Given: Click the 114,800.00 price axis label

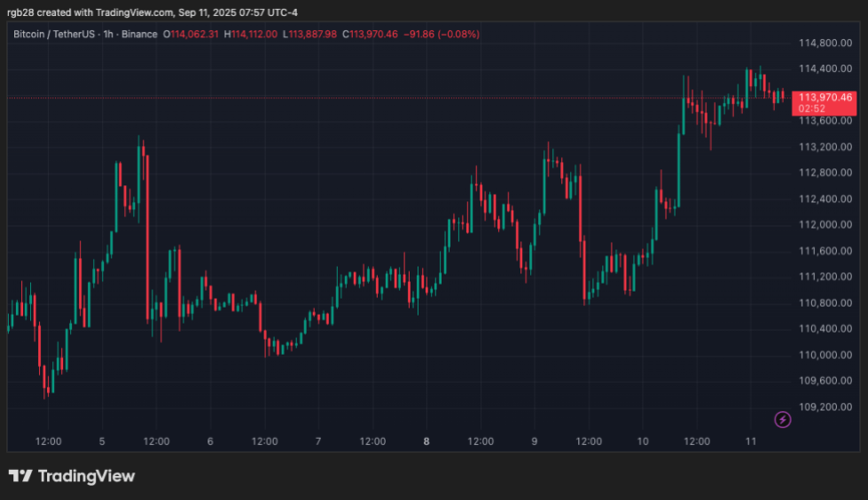Looking at the screenshot, I should click(819, 43).
